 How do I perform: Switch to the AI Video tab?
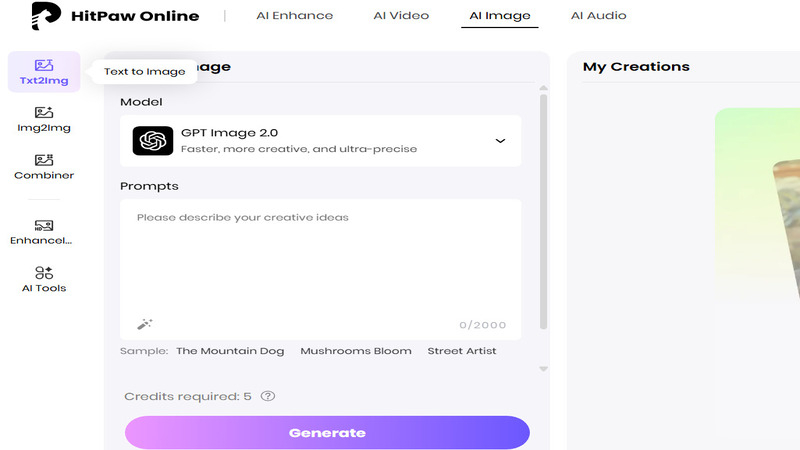click(x=401, y=16)
